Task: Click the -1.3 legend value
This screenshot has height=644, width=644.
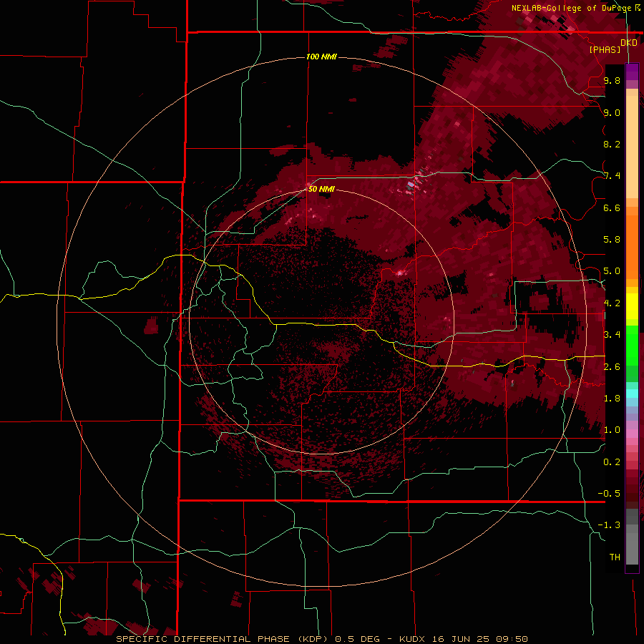Action: [x=609, y=525]
